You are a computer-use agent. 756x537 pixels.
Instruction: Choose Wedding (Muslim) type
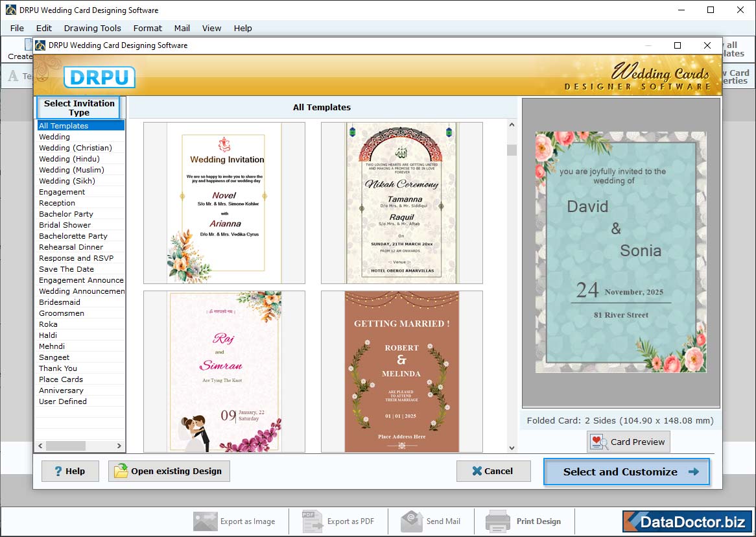point(80,170)
